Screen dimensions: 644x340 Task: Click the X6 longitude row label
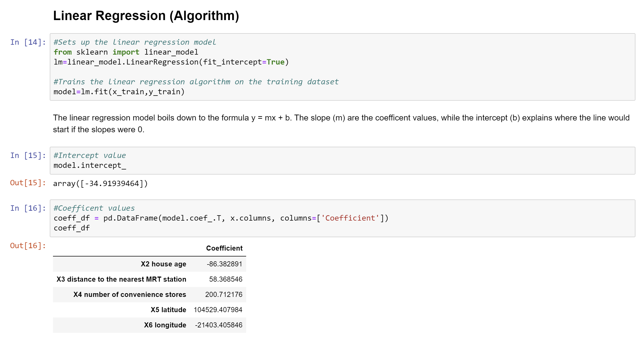click(x=165, y=325)
